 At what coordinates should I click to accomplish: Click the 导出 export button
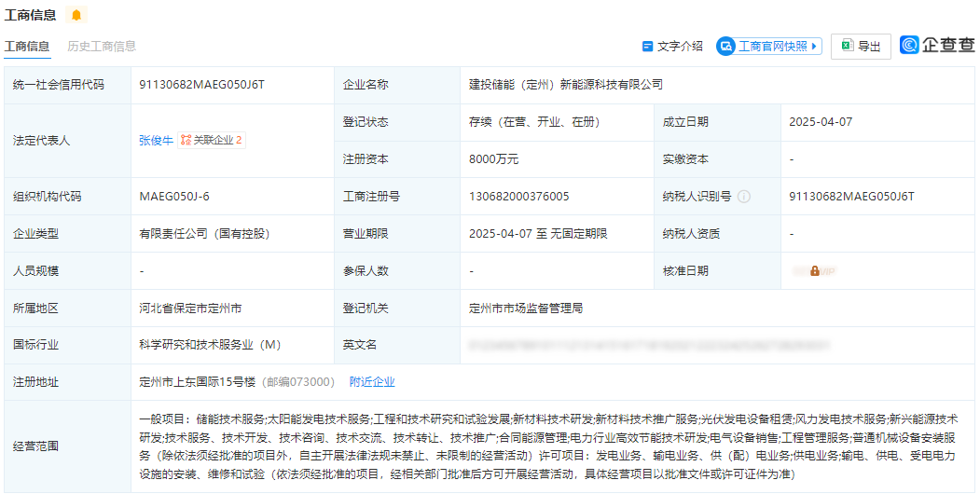pyautogui.click(x=861, y=46)
